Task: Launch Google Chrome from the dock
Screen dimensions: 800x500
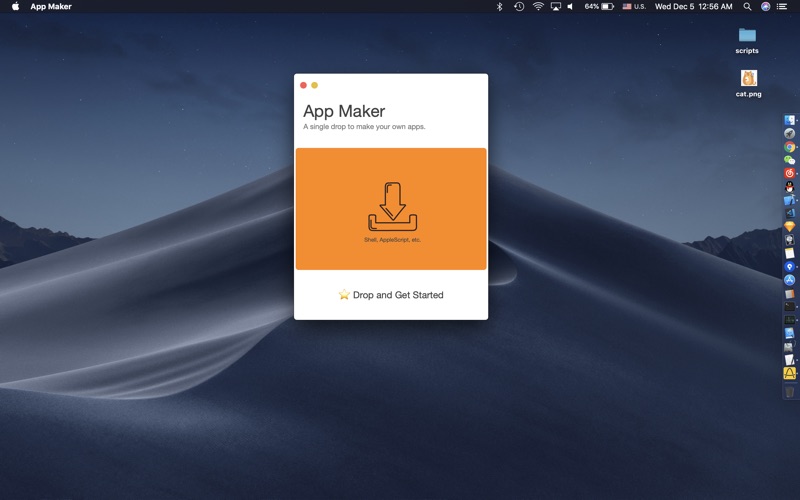Action: [789, 147]
